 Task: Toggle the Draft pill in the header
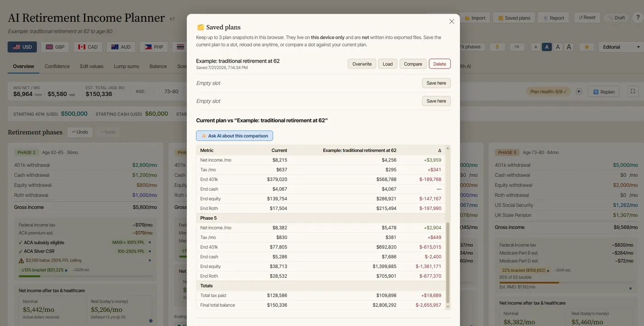coord(616,18)
